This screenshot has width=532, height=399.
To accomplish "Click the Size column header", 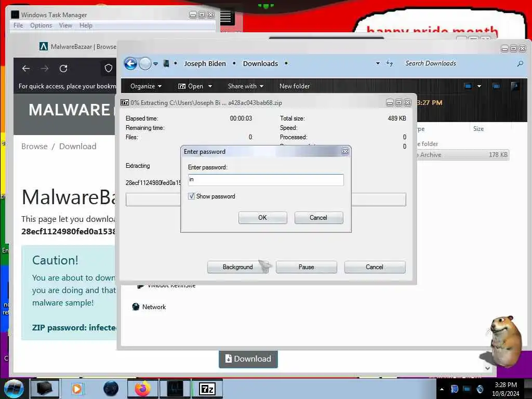I will click(478, 129).
